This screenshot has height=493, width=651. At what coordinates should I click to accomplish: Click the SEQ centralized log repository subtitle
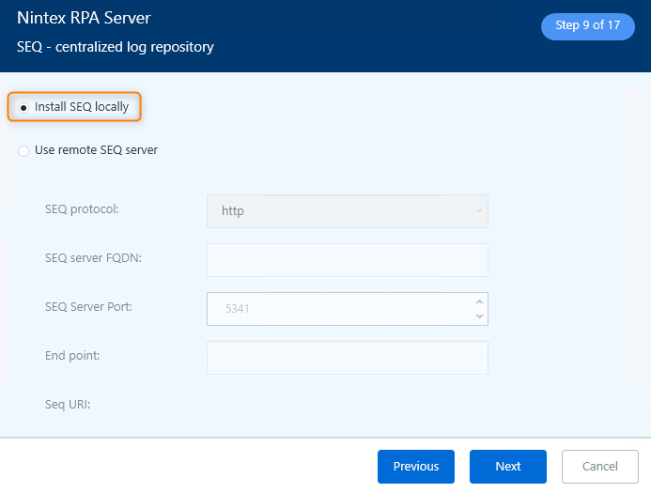pyautogui.click(x=115, y=47)
